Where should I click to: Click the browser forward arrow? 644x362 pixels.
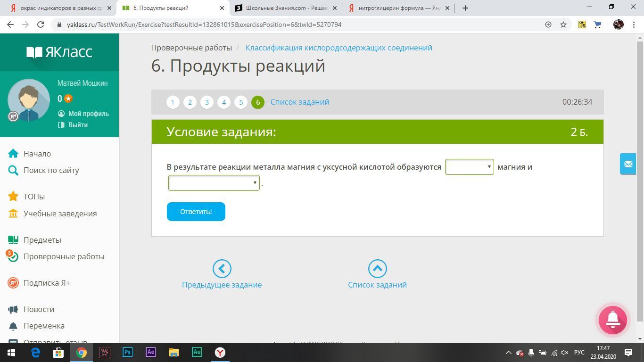pos(25,25)
